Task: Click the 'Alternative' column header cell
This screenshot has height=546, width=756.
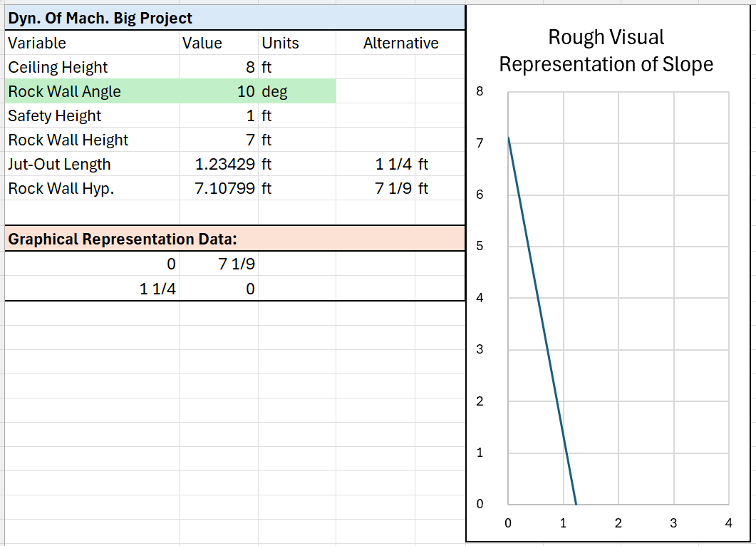Action: (x=400, y=43)
